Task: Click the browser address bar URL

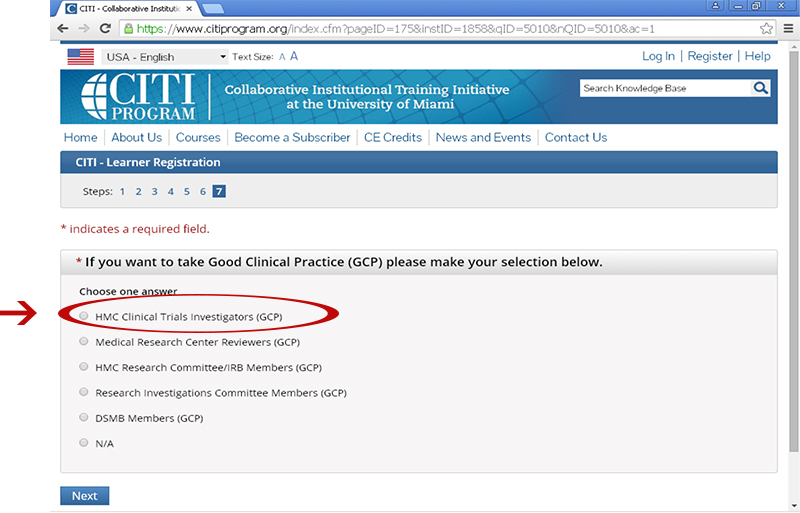Action: pos(396,29)
